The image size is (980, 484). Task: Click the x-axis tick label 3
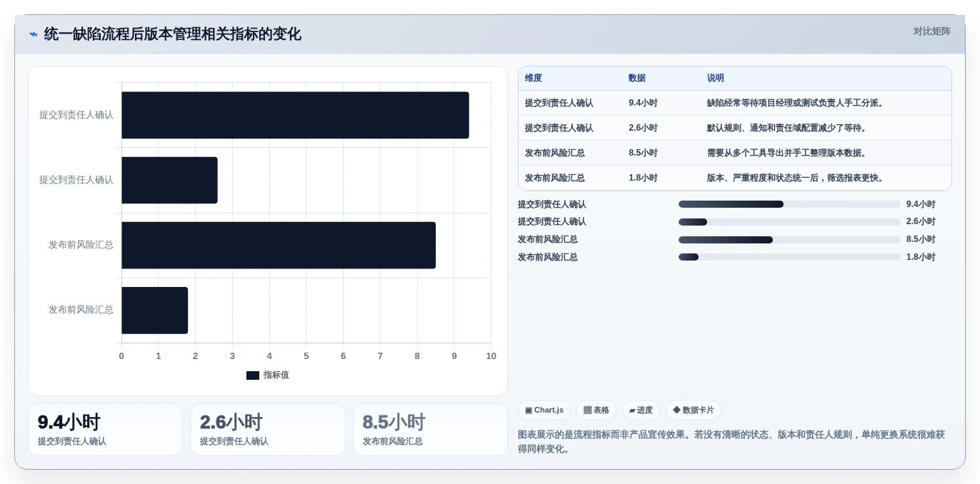coord(232,356)
